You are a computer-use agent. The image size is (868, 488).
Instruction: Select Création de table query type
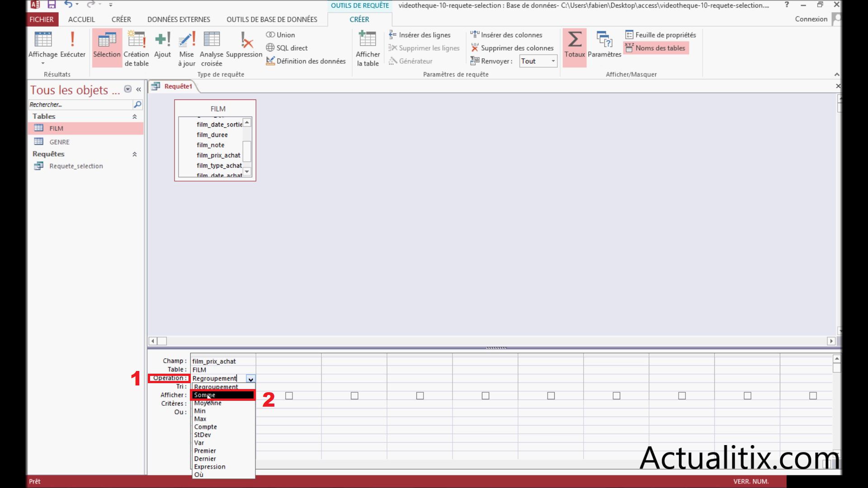(136, 48)
